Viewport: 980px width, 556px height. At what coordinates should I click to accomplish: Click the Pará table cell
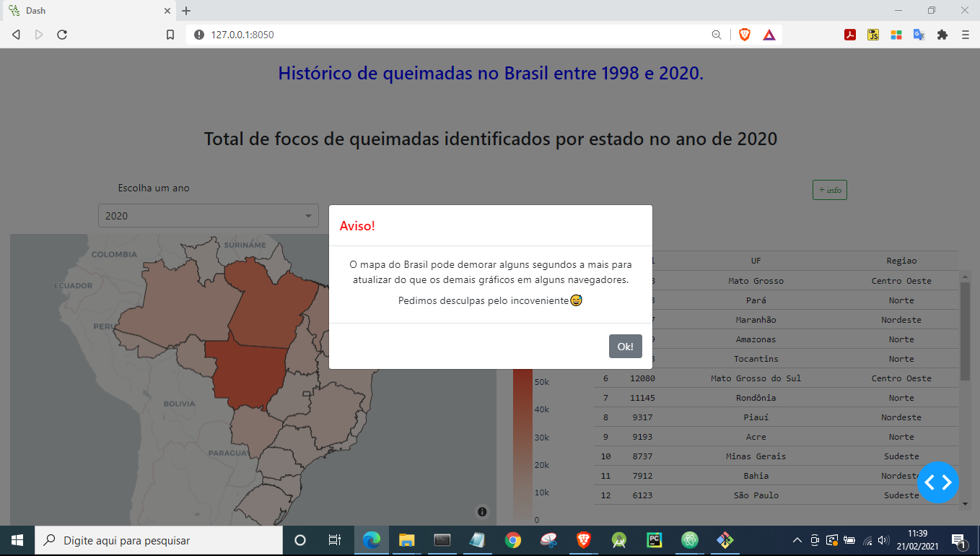pyautogui.click(x=756, y=300)
